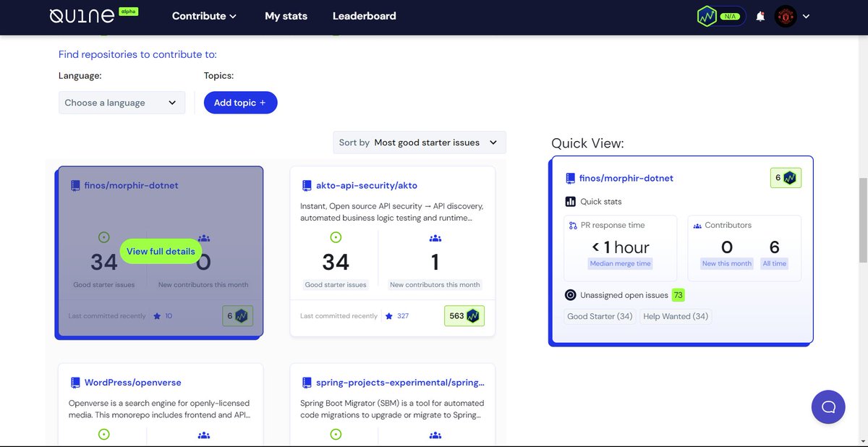
Task: Open akto-api-security/akto repository link
Action: [x=367, y=185]
